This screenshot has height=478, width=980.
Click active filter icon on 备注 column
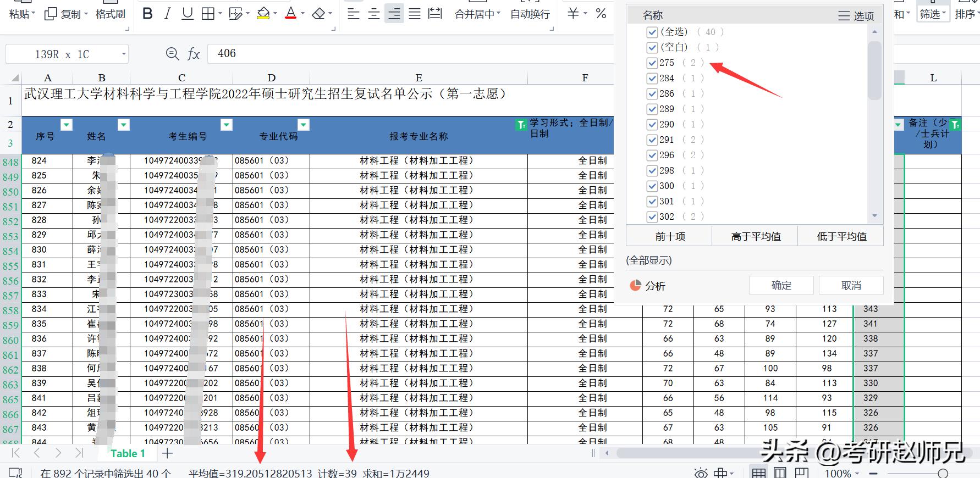point(955,125)
